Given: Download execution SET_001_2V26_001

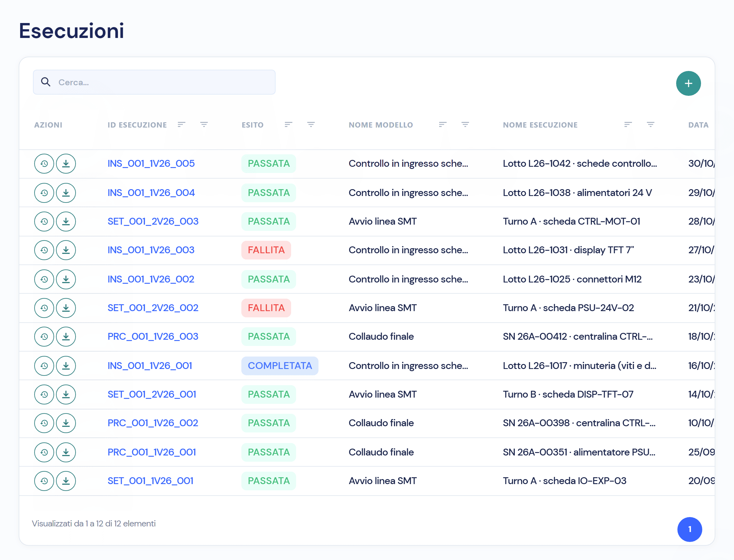Looking at the screenshot, I should 66,395.
